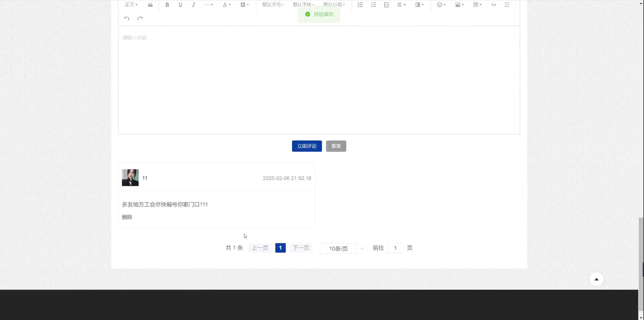Open the emoji picker menu
The width and height of the screenshot is (644, 320).
(441, 5)
